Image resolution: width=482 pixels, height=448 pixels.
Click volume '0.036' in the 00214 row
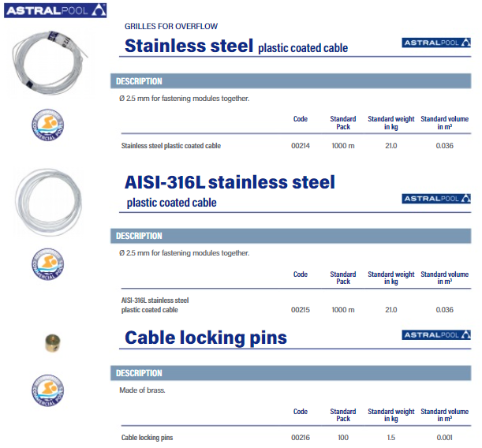click(444, 146)
